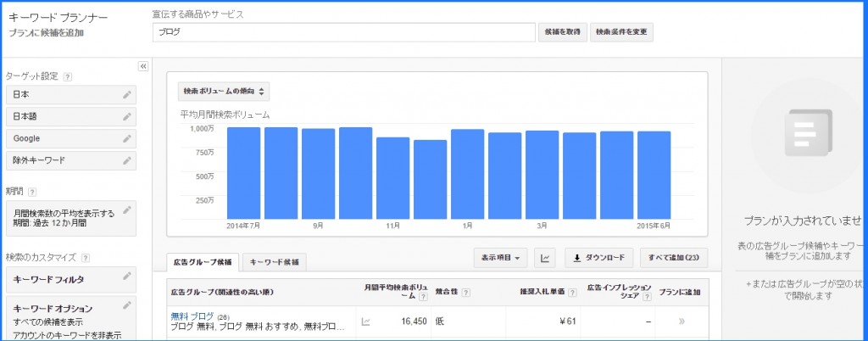Collapse the left sidebar with double-chevron icon

coord(143,66)
